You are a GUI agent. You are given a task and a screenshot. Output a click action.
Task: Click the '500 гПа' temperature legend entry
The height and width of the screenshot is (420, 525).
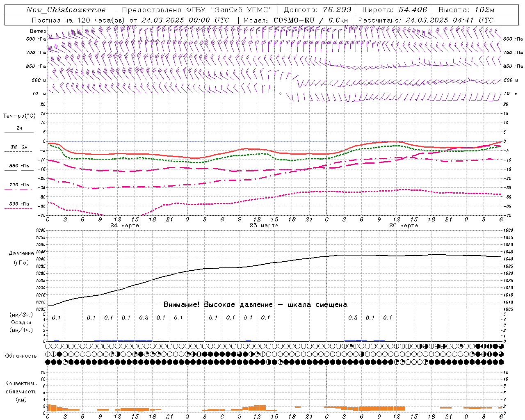pos(19,204)
